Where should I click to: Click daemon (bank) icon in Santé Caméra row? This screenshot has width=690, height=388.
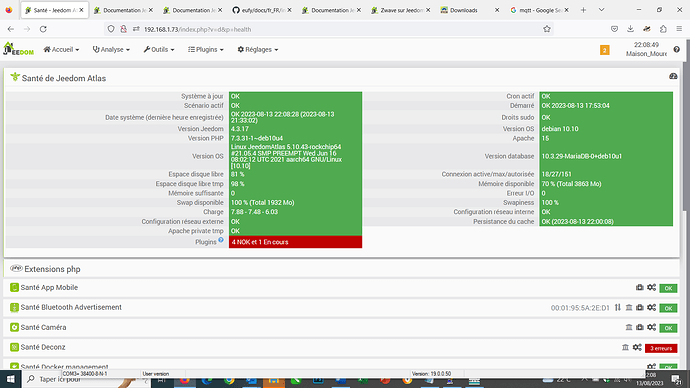point(629,327)
